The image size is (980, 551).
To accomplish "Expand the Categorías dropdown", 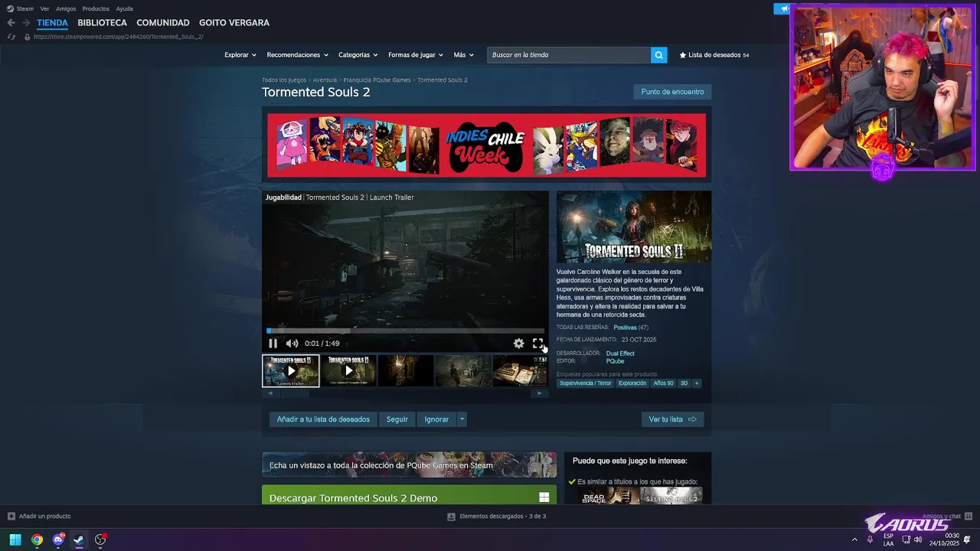I will tap(358, 55).
